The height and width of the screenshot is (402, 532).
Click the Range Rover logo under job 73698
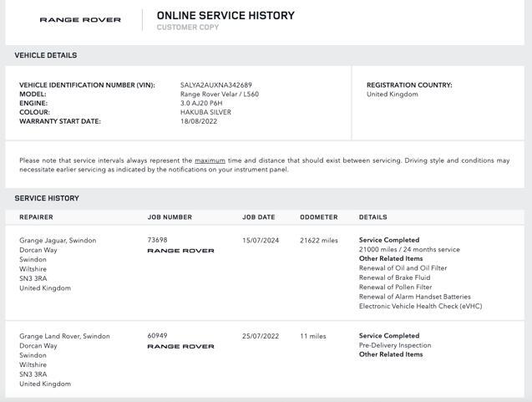pos(181,251)
